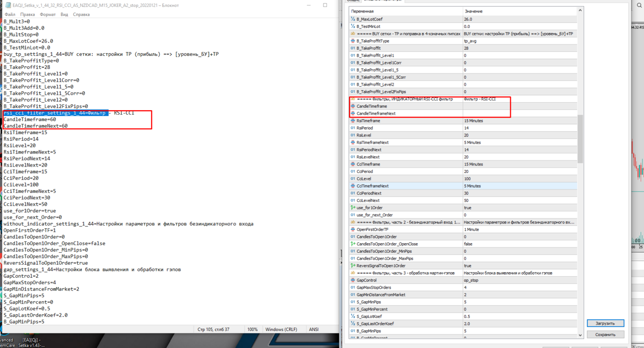Click the enum icon next to RsiTimeframe
644x348 pixels.
(353, 121)
